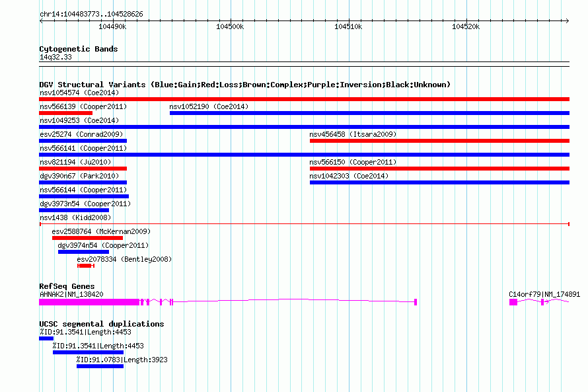This screenshot has height=392, width=588.
Task: Click the C14orf79|NM_174891 gene label
Action: pos(544,294)
